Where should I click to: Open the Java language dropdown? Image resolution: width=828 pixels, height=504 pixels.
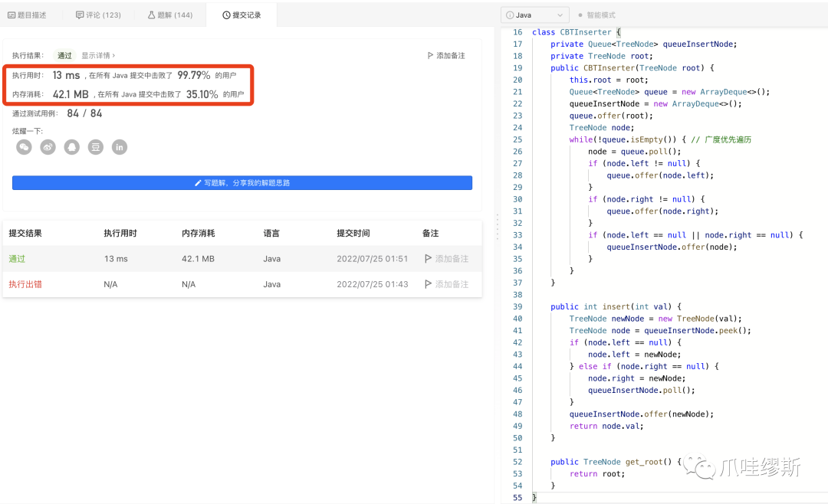534,14
